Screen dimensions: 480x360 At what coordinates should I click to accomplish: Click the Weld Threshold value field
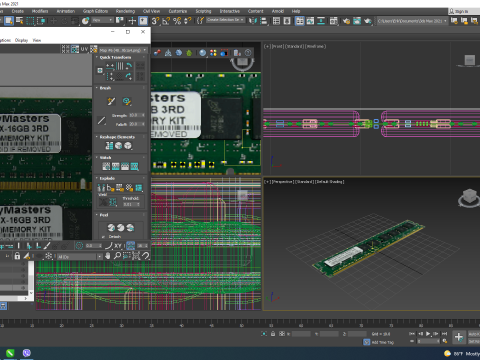(x=131, y=204)
